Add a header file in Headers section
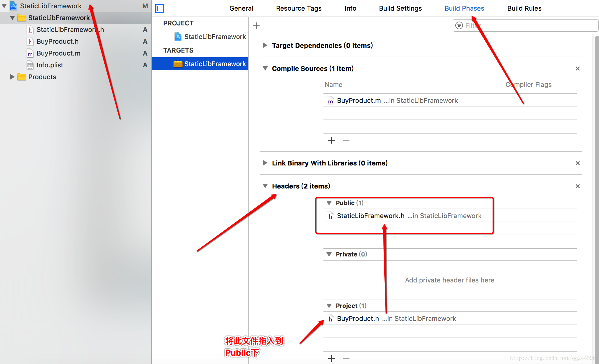The height and width of the screenshot is (364, 599). point(331,358)
